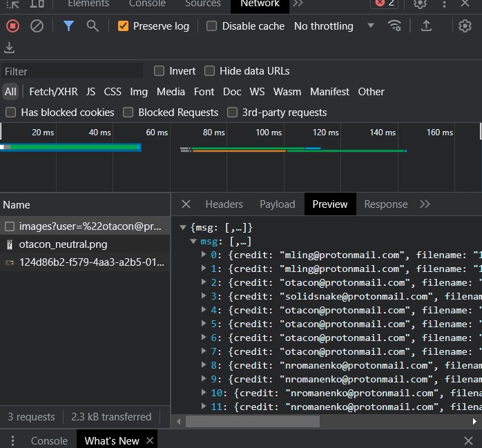This screenshot has width=482, height=448.
Task: Enable Blocked Requests checkbox
Action: [x=128, y=113]
